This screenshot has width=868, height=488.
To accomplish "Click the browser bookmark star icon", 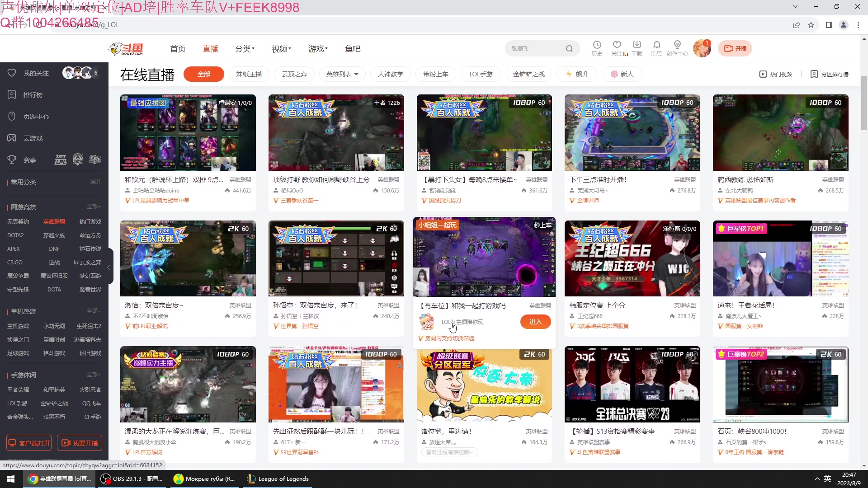I will [x=811, y=25].
